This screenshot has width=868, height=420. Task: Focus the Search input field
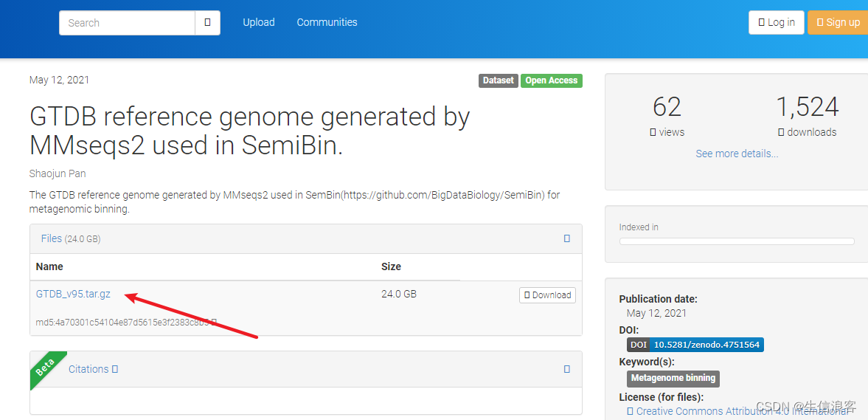click(x=127, y=23)
